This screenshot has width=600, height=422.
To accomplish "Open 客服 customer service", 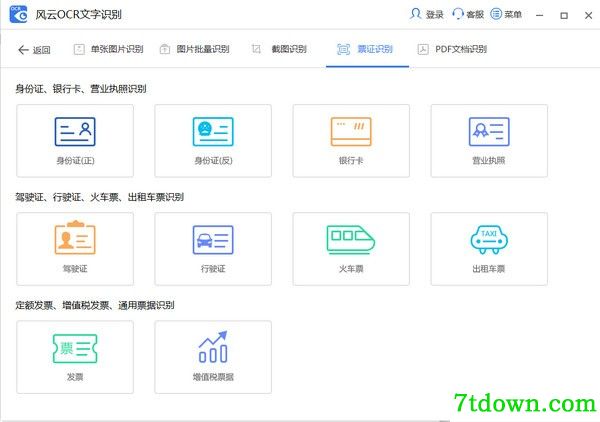I will [x=475, y=15].
